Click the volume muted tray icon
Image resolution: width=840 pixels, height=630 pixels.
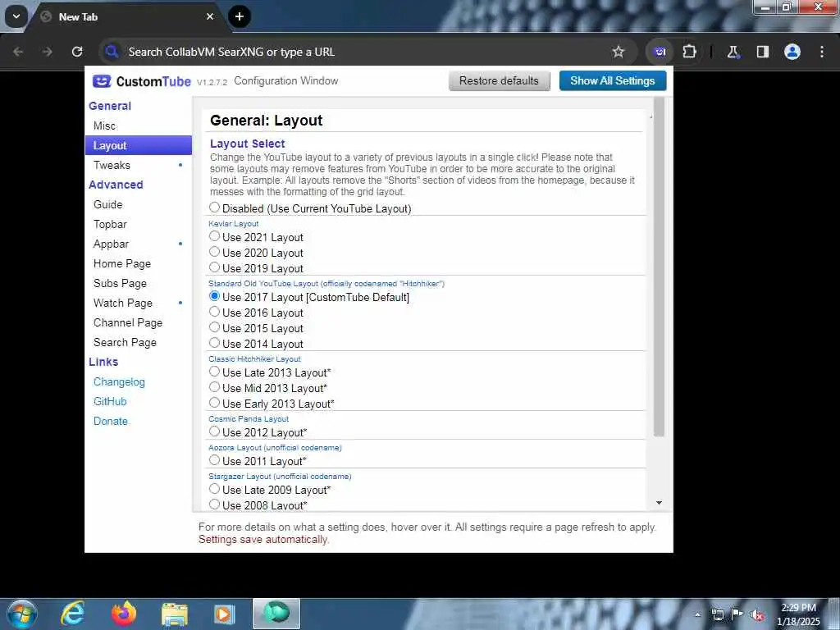pos(757,614)
